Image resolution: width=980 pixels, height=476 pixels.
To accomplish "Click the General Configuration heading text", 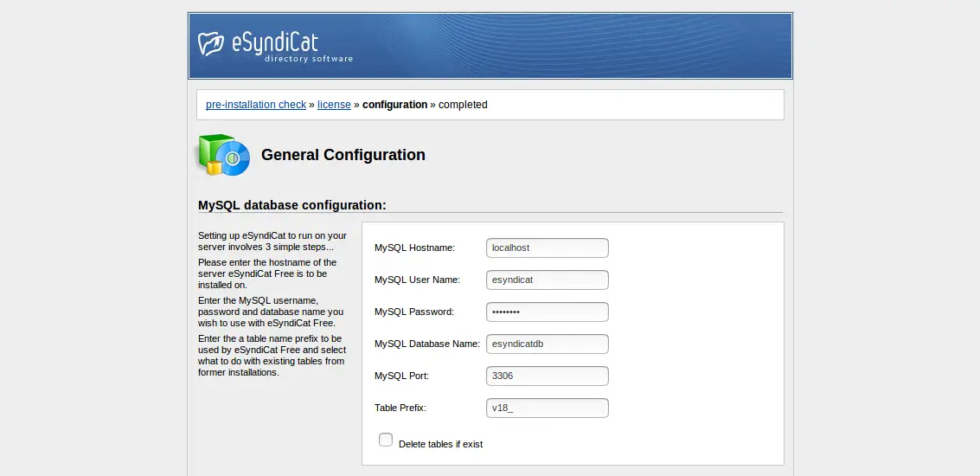I will [343, 155].
